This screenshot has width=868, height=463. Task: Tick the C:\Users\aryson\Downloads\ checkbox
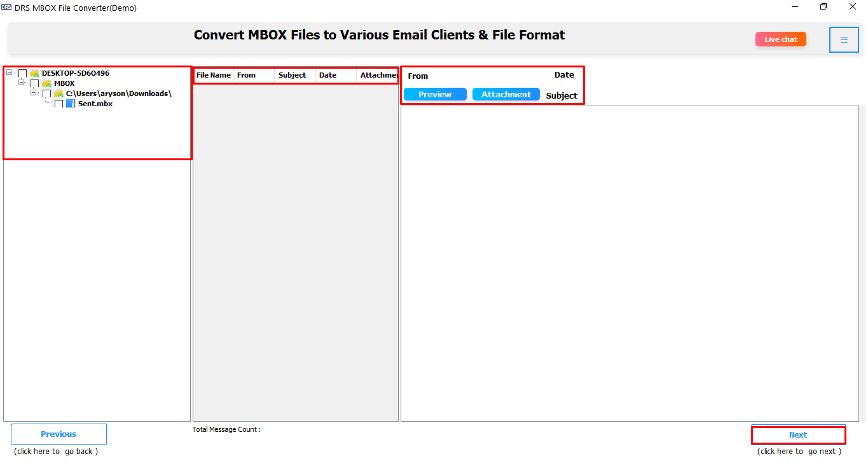click(x=47, y=94)
